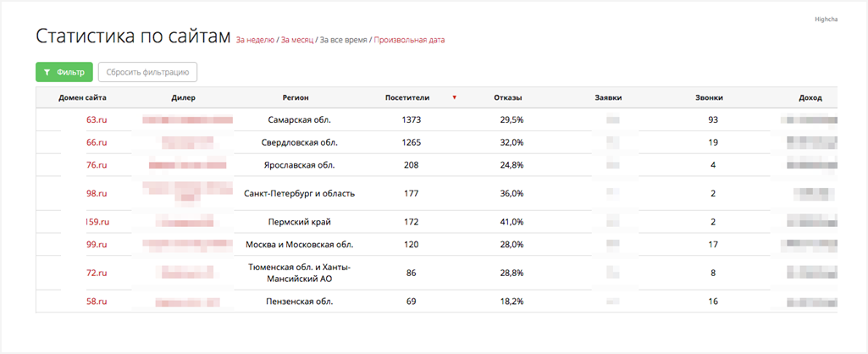
Task: Open the 72.ru domain link
Action: (x=97, y=273)
